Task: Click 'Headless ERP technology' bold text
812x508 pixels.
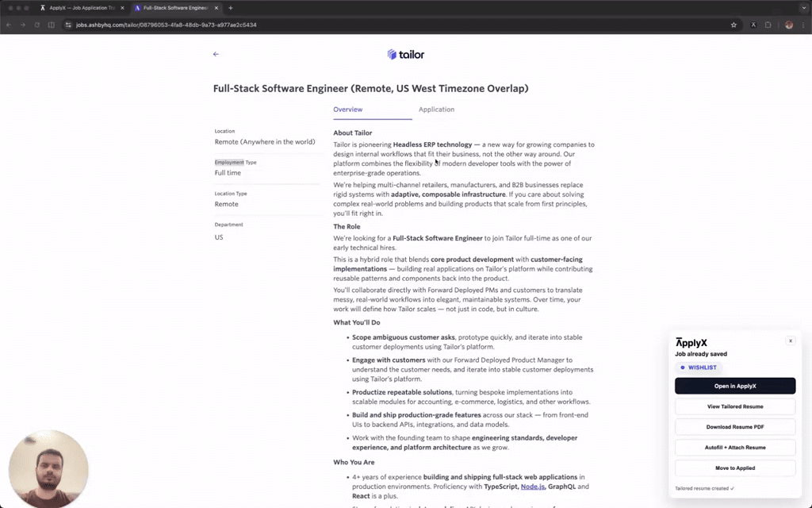Action: (432, 144)
